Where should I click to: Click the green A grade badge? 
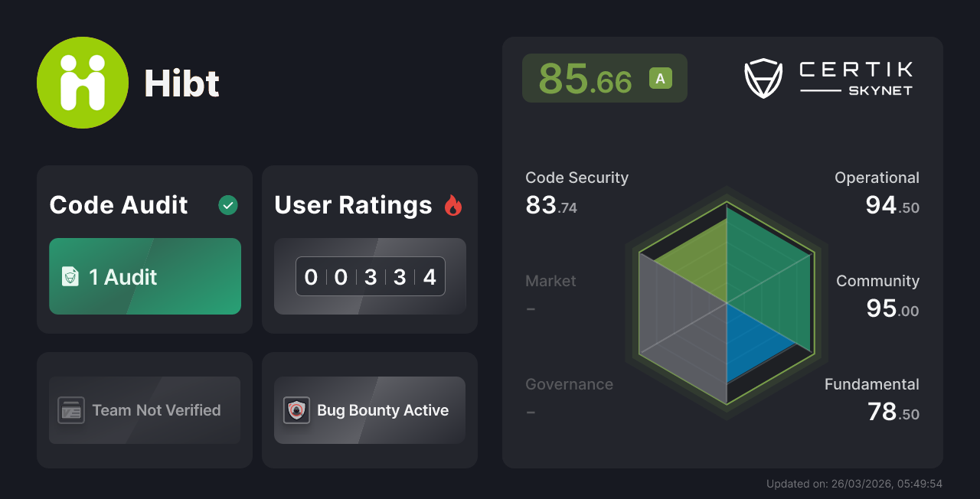tap(659, 77)
